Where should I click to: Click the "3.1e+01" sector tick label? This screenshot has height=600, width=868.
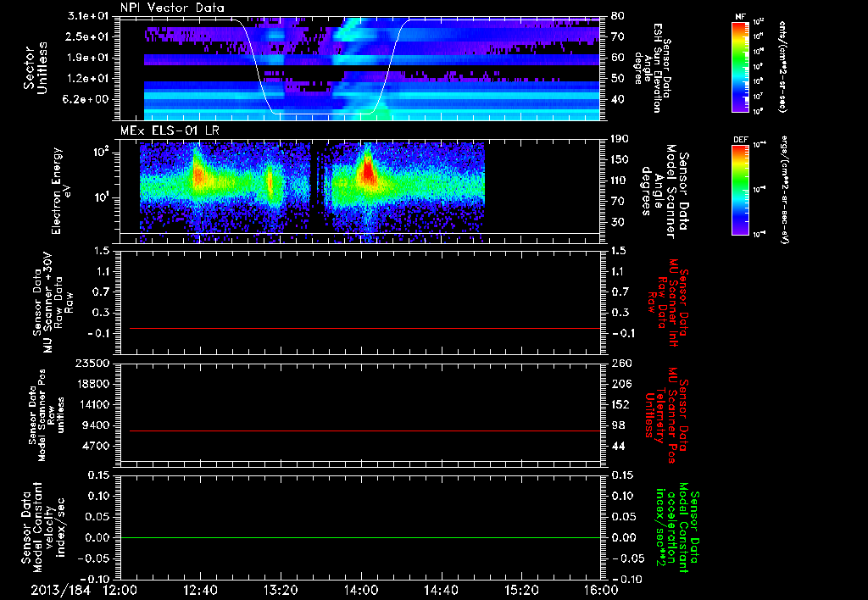(88, 16)
